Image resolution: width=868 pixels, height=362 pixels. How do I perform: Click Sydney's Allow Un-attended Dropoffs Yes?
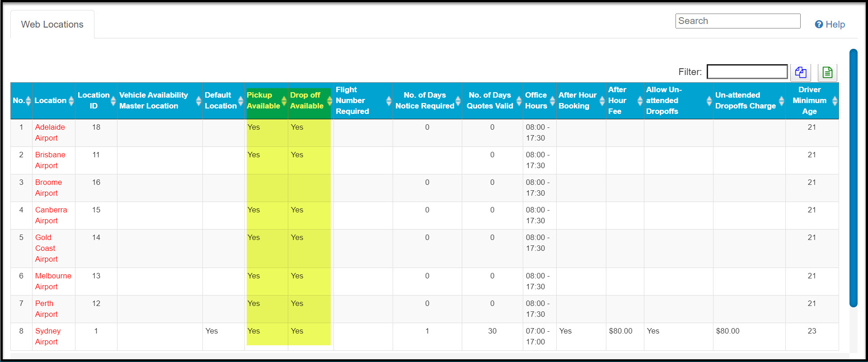coord(653,331)
